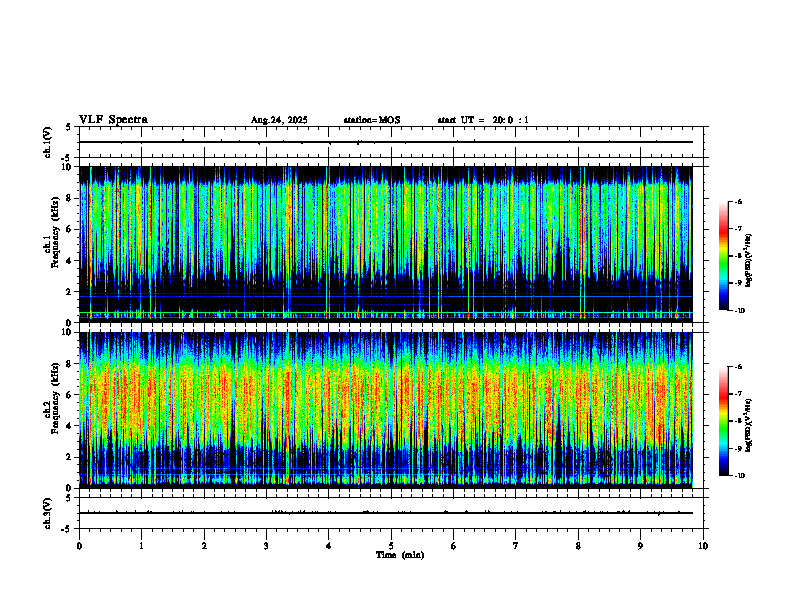
Task: Click the "VLF Spectra" title text
Action: click(113, 120)
